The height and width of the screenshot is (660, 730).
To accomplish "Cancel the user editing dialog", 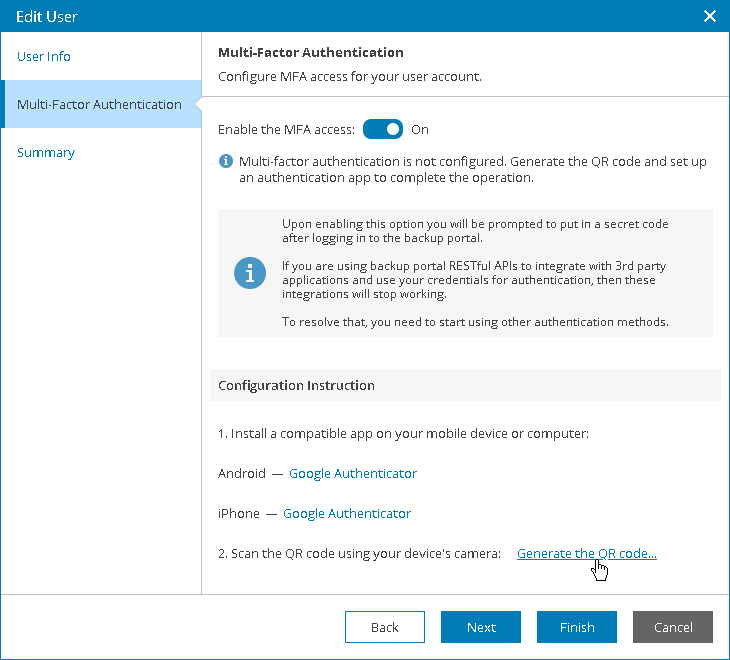I will pyautogui.click(x=673, y=627).
